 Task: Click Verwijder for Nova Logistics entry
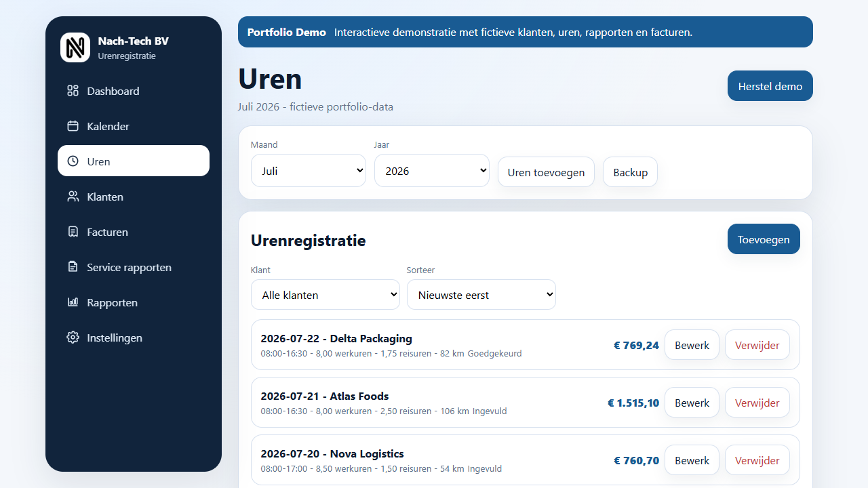tap(757, 460)
